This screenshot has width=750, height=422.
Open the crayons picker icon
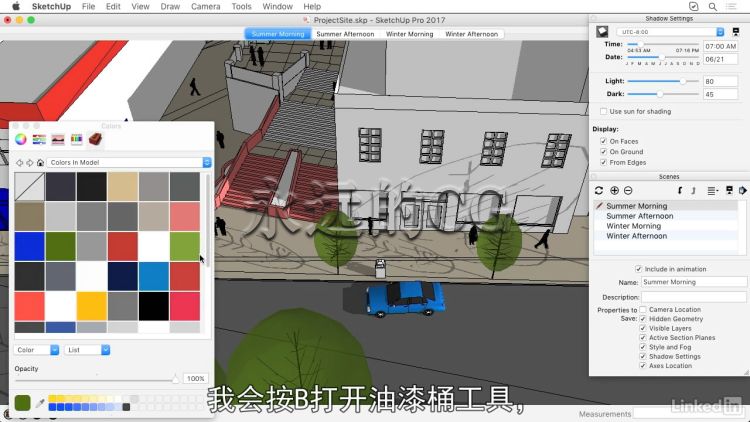pyautogui.click(x=77, y=139)
